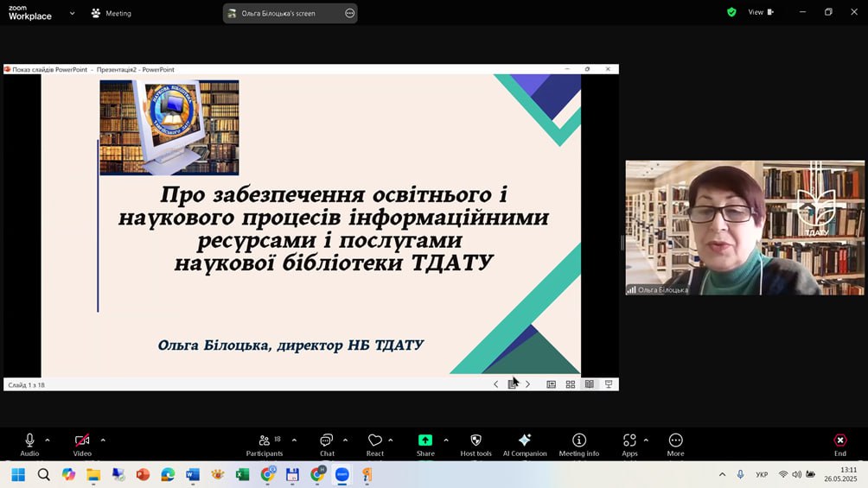
Task: Go to next slide arrow in PowerPoint
Action: coord(527,384)
